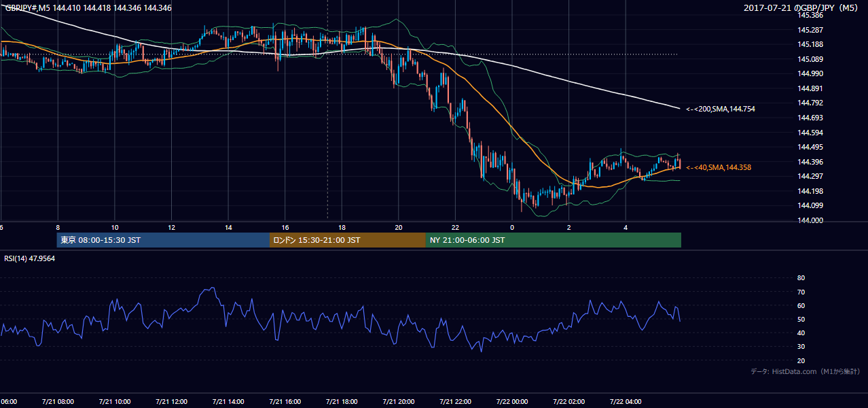The image size is (868, 408).
Task: Click the HistData.com data source note
Action: click(806, 371)
